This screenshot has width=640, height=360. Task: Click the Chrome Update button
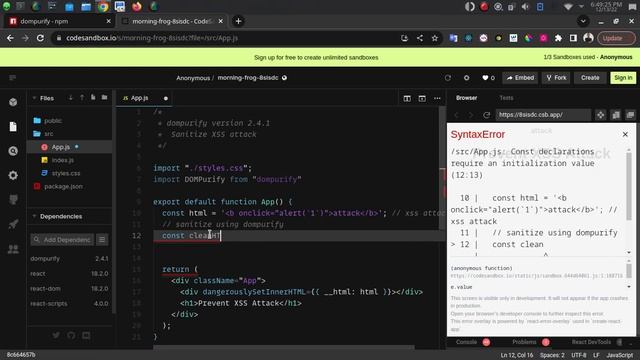[616, 38]
